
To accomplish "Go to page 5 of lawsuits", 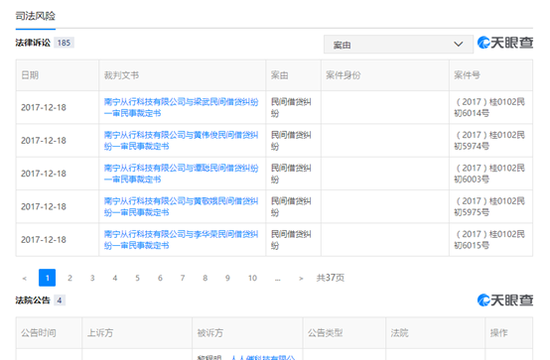I will [x=138, y=278].
